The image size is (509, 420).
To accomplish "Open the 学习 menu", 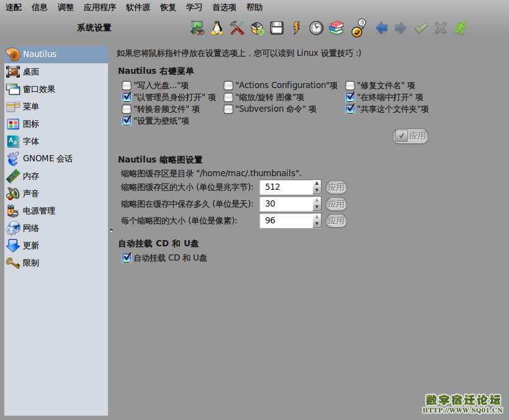I will click(194, 7).
